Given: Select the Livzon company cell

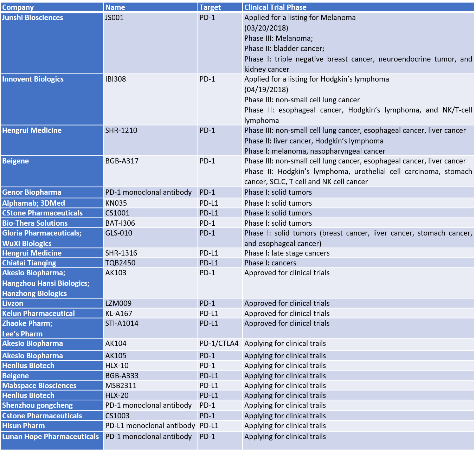Looking at the screenshot, I should (x=52, y=303).
